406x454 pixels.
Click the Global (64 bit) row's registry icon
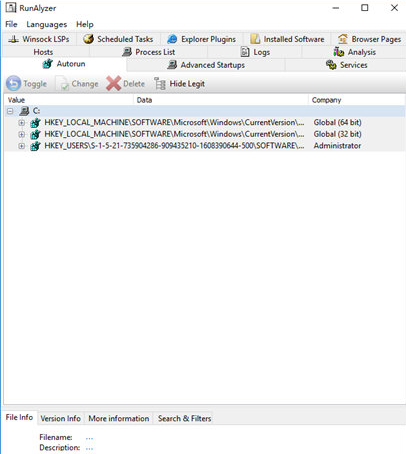click(35, 123)
